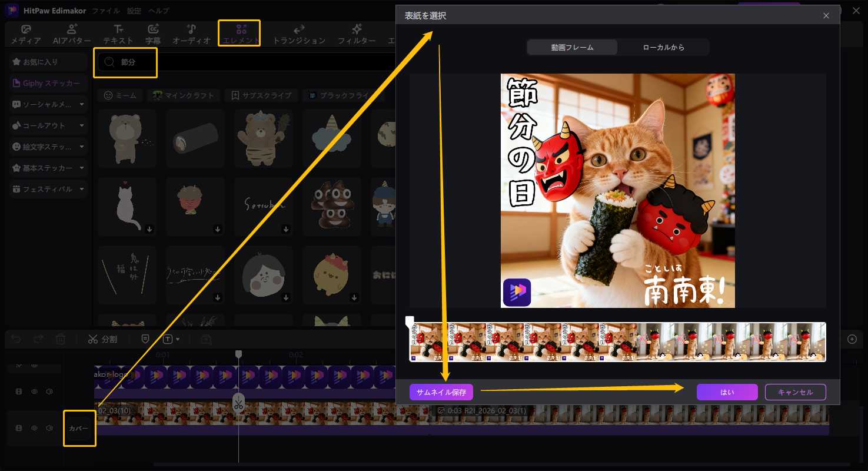Expand the 基本ステッカー category

coord(47,168)
